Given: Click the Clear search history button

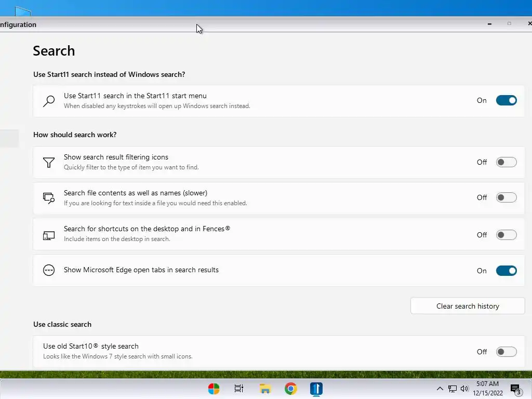Looking at the screenshot, I should [x=468, y=306].
